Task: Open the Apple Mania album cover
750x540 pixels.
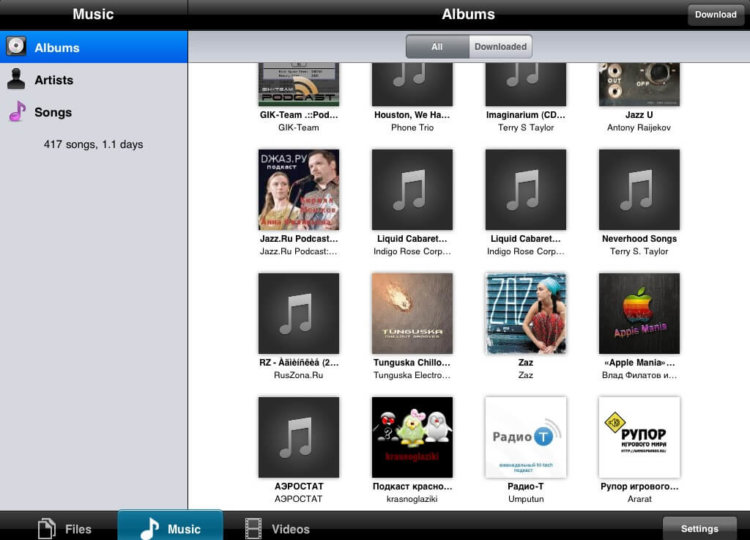Action: click(x=639, y=313)
